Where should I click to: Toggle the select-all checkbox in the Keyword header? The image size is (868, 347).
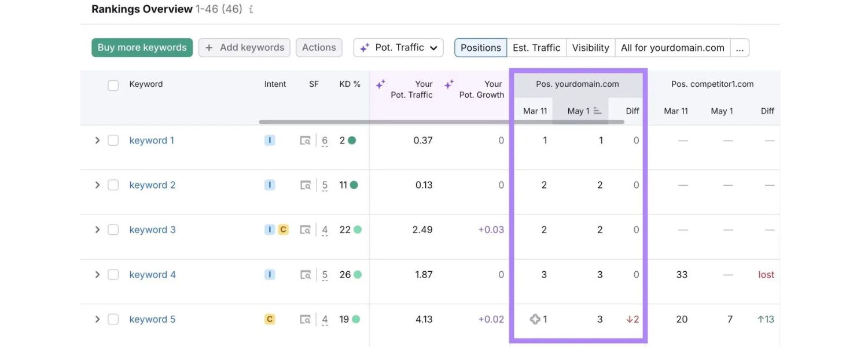[113, 86]
